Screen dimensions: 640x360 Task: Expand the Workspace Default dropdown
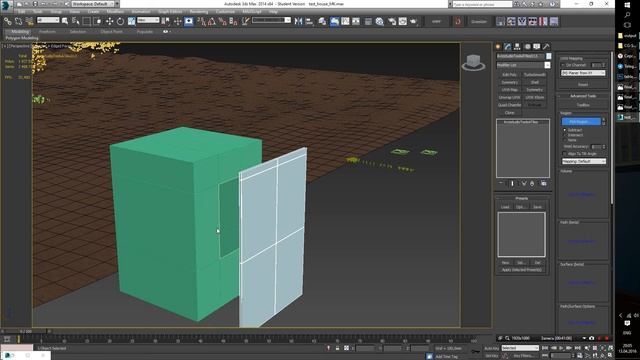95,4
